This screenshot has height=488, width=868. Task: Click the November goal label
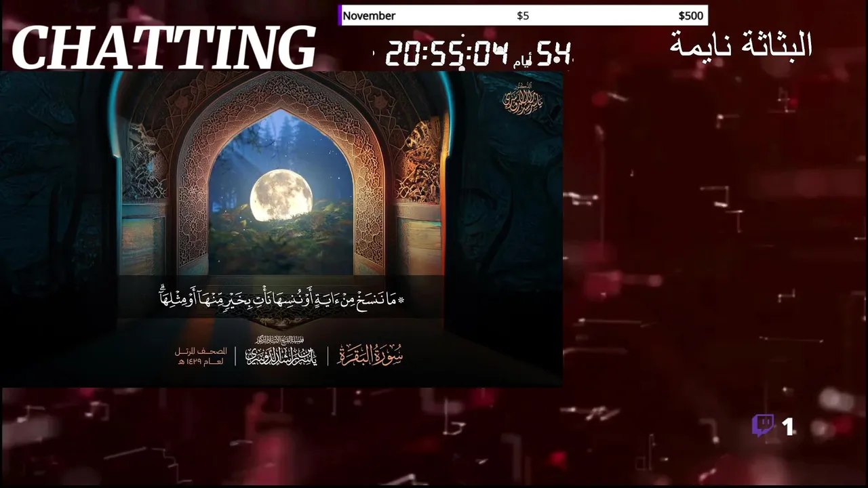pos(369,16)
